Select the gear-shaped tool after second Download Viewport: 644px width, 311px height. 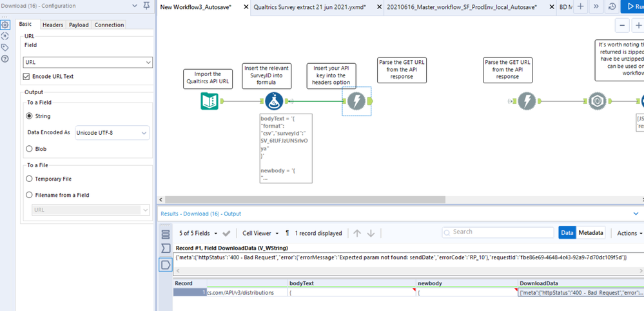598,101
